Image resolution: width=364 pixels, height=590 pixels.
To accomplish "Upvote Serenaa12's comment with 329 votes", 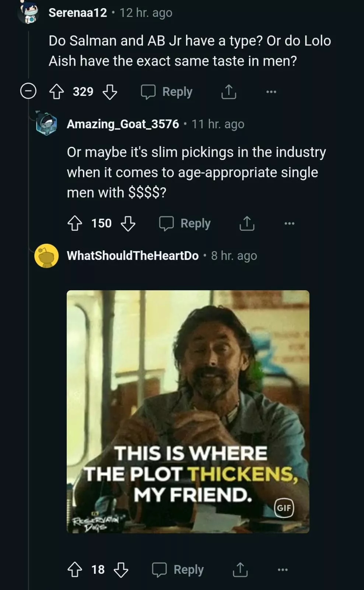I will click(x=56, y=91).
